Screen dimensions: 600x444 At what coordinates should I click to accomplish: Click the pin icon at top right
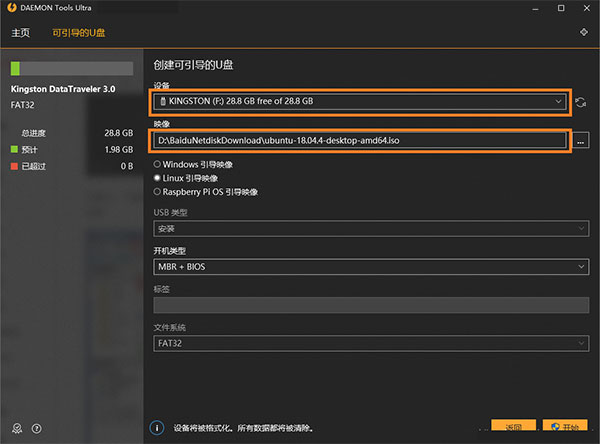(583, 32)
